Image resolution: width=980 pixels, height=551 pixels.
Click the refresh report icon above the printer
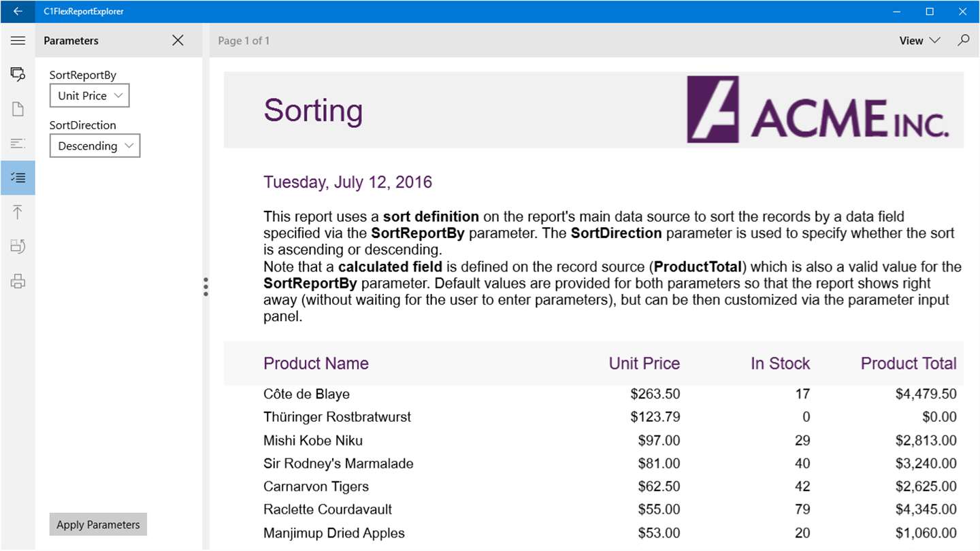(18, 246)
